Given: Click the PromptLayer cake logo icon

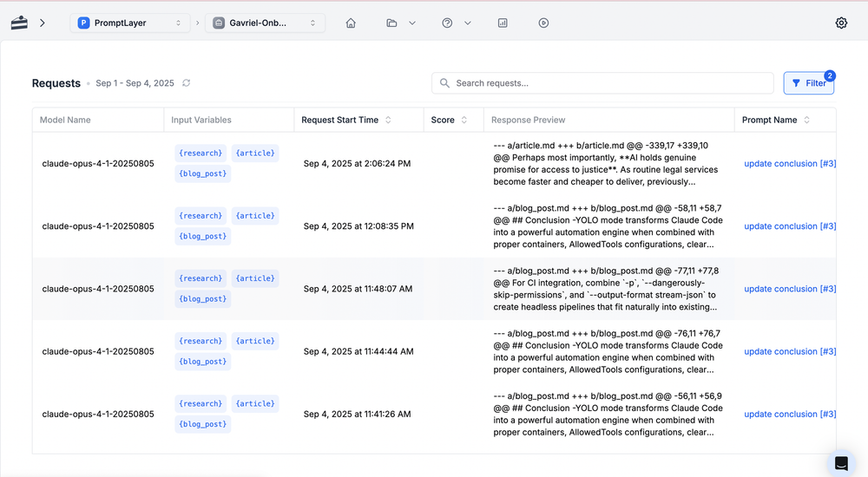Looking at the screenshot, I should tap(19, 23).
